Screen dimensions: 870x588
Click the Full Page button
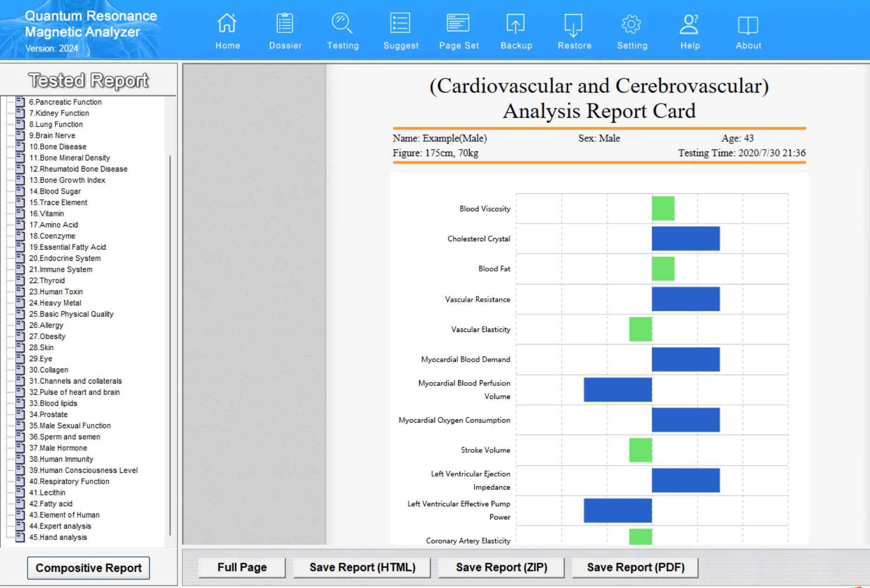(x=242, y=567)
